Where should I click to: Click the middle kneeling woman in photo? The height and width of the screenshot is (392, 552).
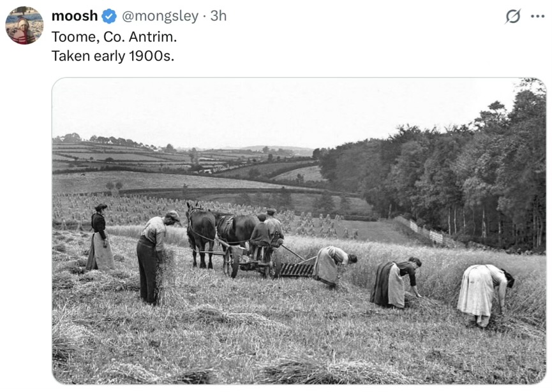(x=396, y=282)
